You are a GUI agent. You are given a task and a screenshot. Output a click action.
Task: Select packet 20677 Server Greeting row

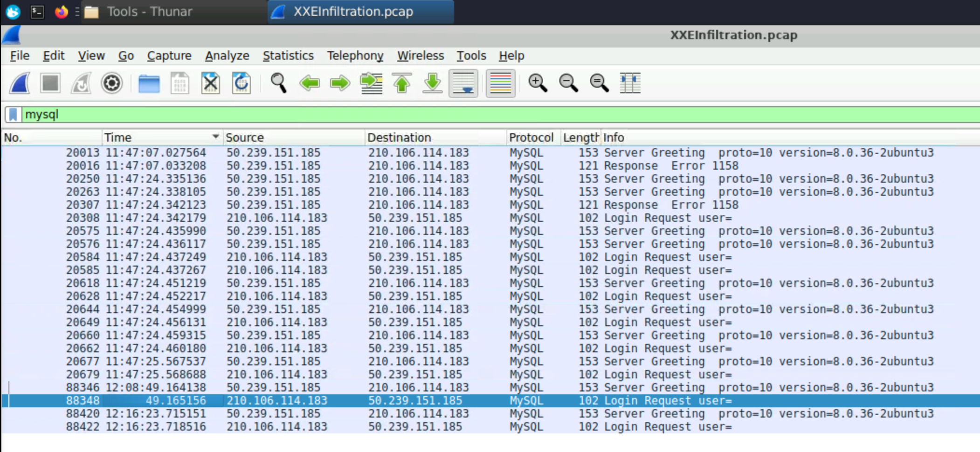(490, 362)
